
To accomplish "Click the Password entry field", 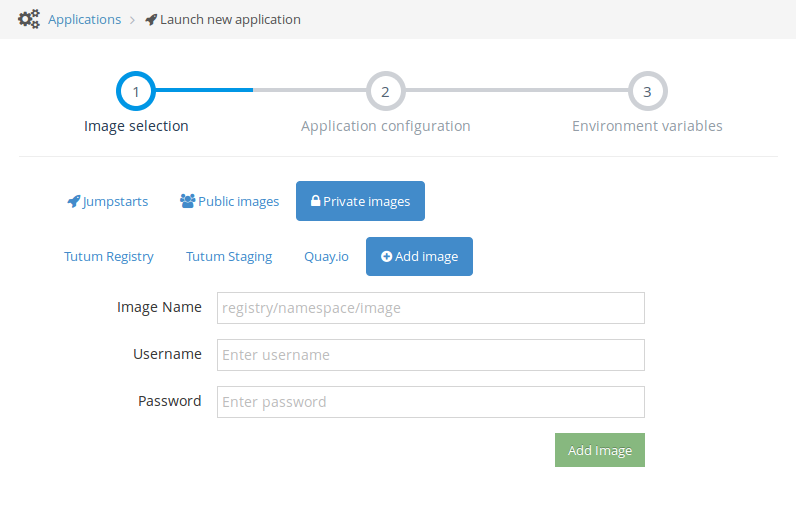I will pyautogui.click(x=430, y=402).
